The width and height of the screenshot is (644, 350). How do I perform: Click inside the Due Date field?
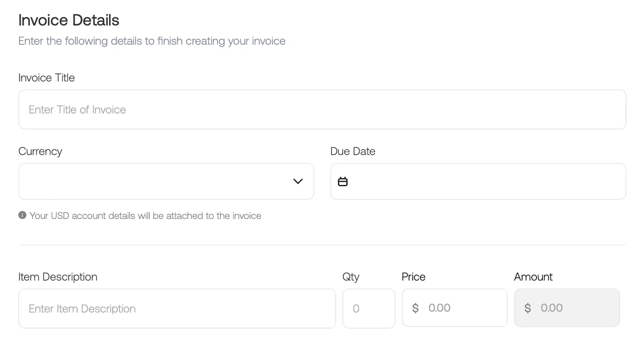click(478, 181)
